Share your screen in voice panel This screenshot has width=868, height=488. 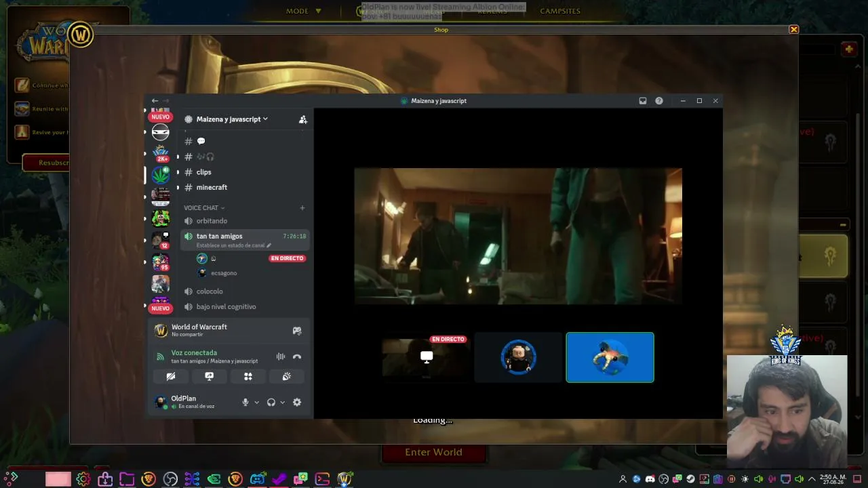click(210, 376)
